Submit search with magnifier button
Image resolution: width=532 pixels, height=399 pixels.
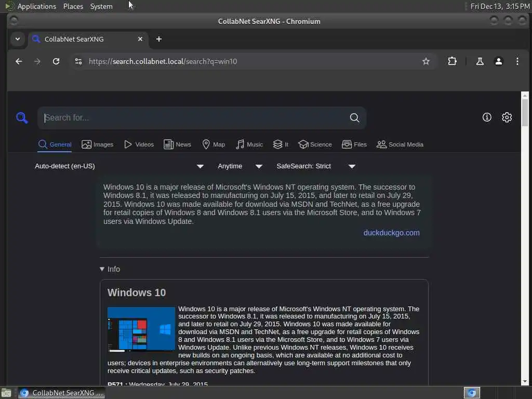click(354, 118)
